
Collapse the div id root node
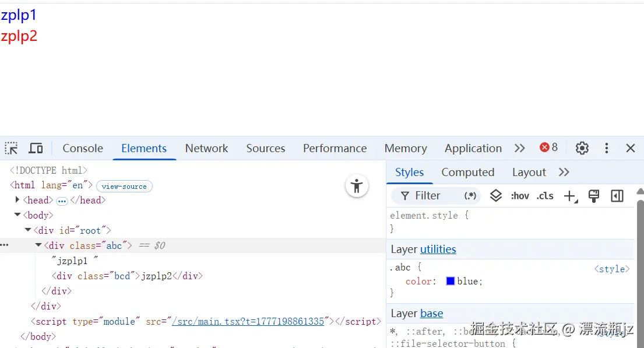[x=27, y=230]
